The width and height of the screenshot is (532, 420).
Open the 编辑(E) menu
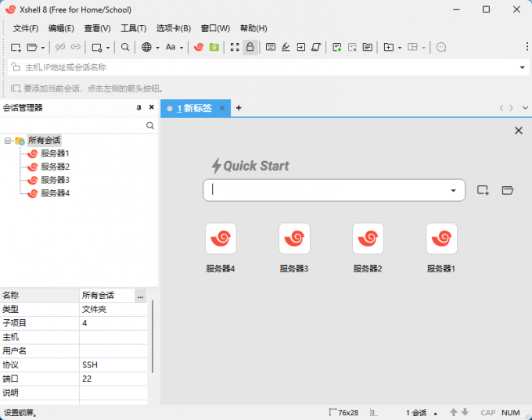(x=61, y=28)
